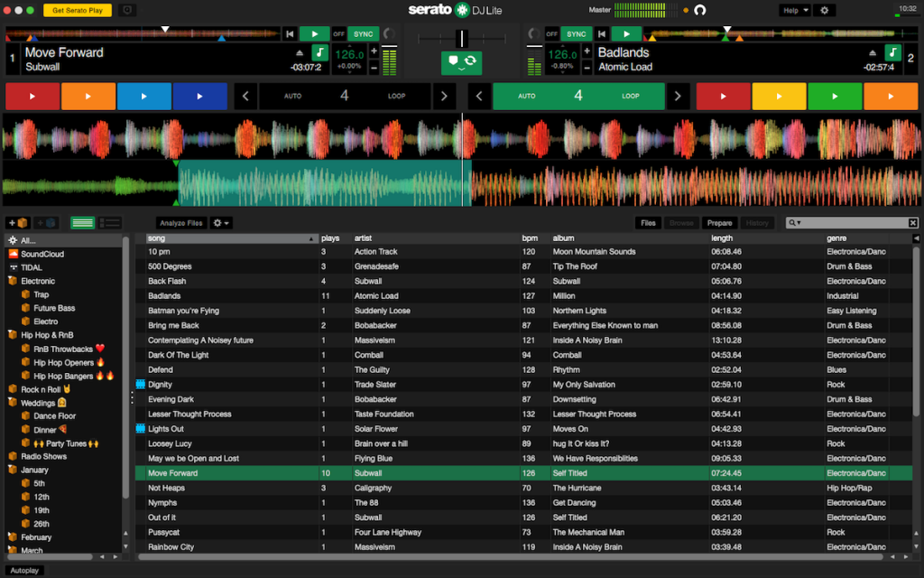Enable the Autoplay checkbox
The image size is (924, 578).
click(x=23, y=570)
